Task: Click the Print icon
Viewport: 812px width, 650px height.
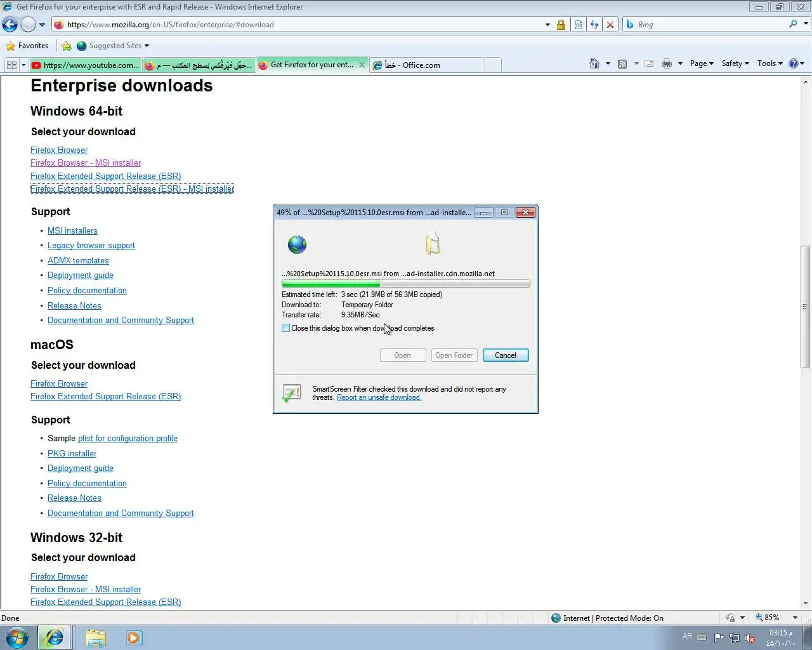Action: click(667, 63)
